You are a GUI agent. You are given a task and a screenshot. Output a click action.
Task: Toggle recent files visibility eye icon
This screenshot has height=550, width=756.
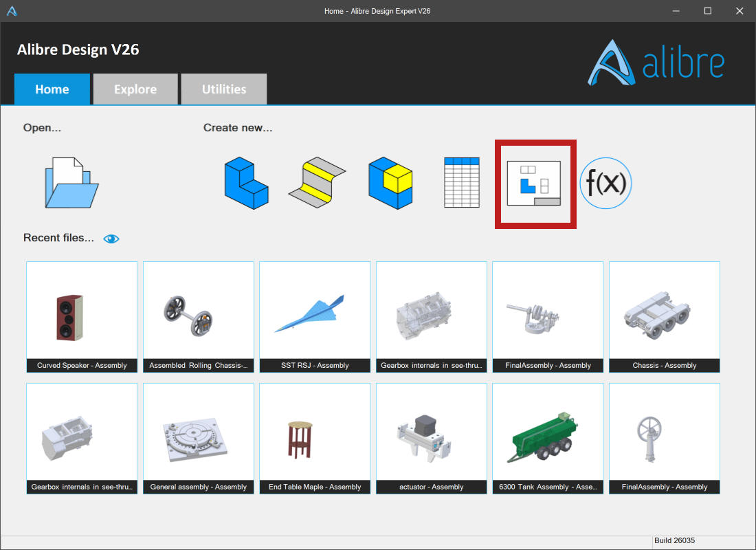pos(111,239)
